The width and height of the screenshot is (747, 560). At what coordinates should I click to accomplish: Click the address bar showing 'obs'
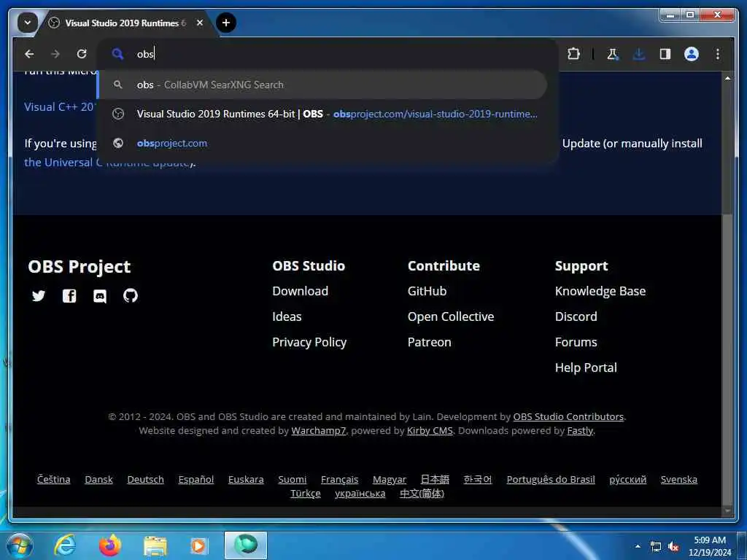pos(327,54)
